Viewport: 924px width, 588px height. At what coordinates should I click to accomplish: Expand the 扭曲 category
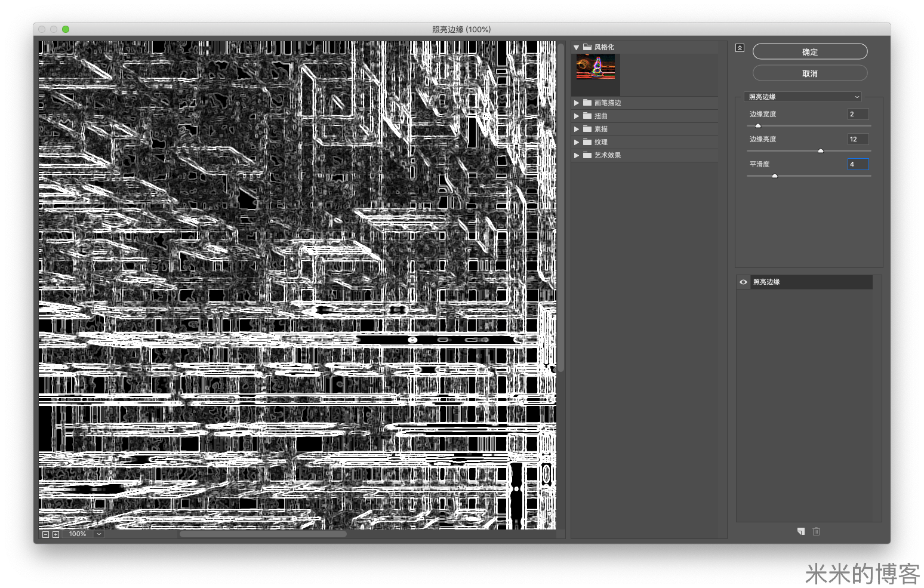577,116
